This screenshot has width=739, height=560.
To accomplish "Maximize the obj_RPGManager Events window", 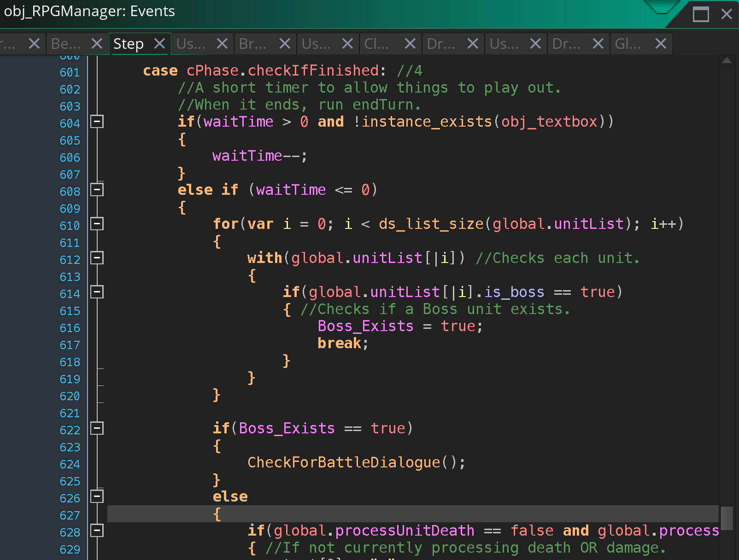I will click(701, 14).
